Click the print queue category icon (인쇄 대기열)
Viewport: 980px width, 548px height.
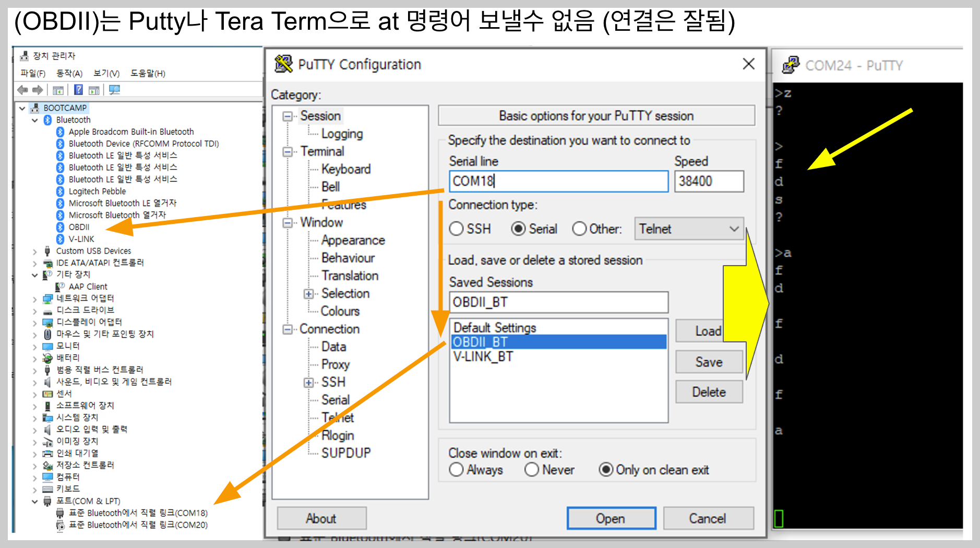[48, 454]
